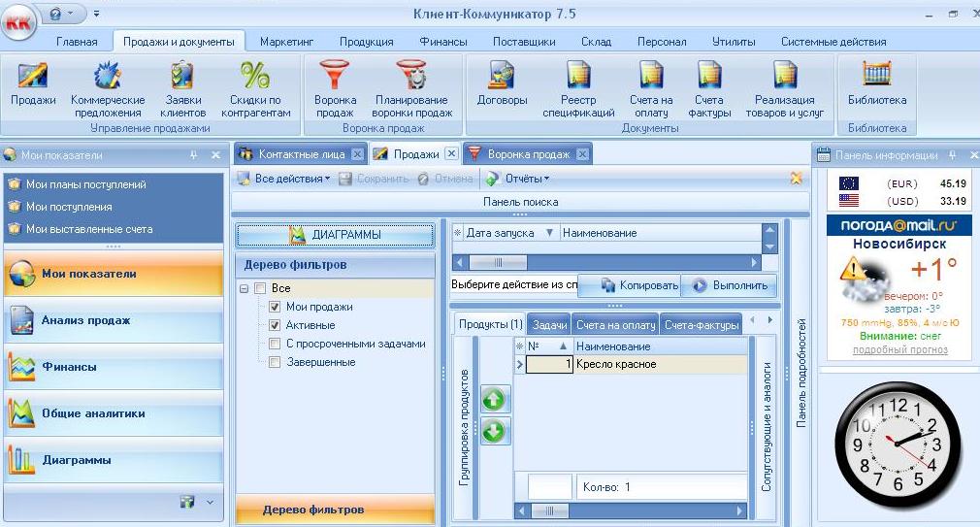980x527 pixels.
Task: Click the ДИАГРАММЫ button
Action: [335, 235]
